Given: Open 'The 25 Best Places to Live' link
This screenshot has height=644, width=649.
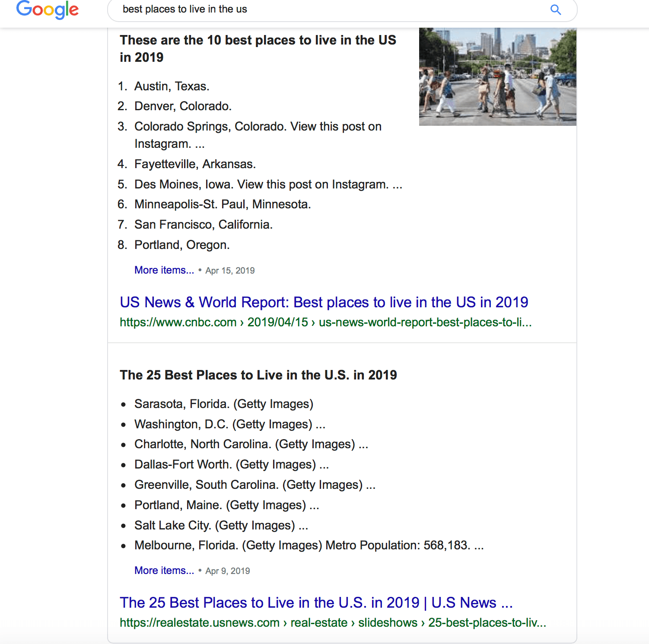Looking at the screenshot, I should [x=316, y=603].
